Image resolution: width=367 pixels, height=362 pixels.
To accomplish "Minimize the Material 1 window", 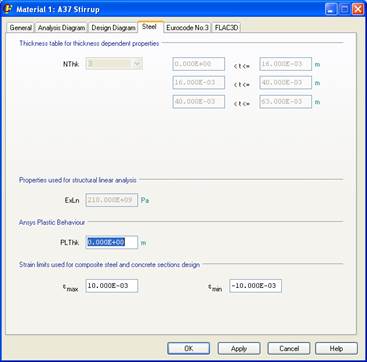I will 331,9.
